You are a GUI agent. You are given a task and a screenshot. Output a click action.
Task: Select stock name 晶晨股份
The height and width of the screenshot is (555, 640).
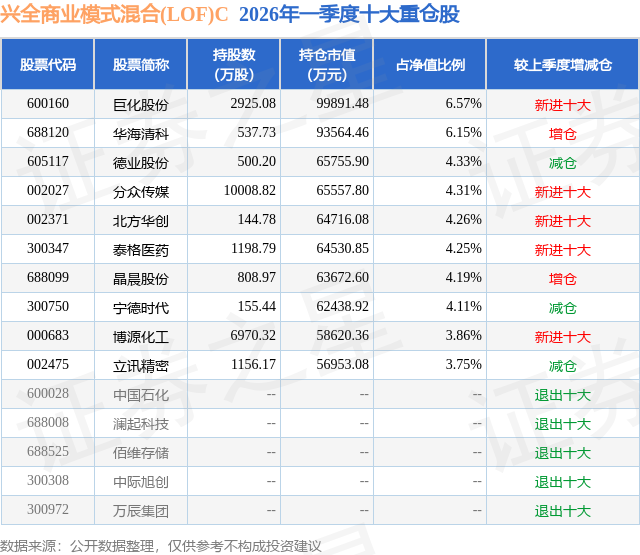tap(141, 279)
